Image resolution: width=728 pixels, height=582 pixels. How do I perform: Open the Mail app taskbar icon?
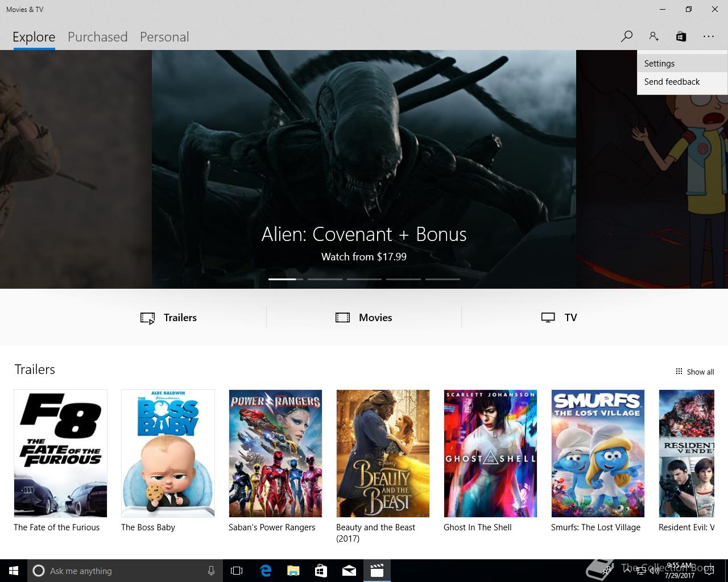coord(349,571)
